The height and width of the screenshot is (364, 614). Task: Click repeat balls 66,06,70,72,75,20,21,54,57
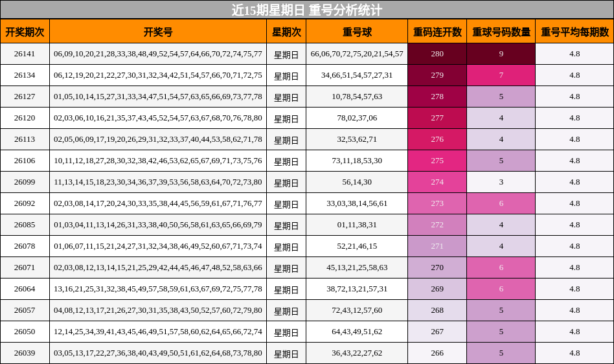coord(357,54)
